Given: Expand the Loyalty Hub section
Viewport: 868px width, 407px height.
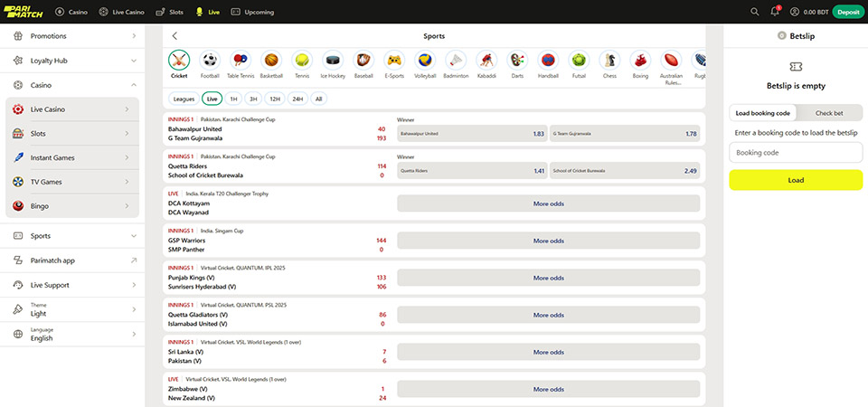Looking at the screenshot, I should 72,61.
